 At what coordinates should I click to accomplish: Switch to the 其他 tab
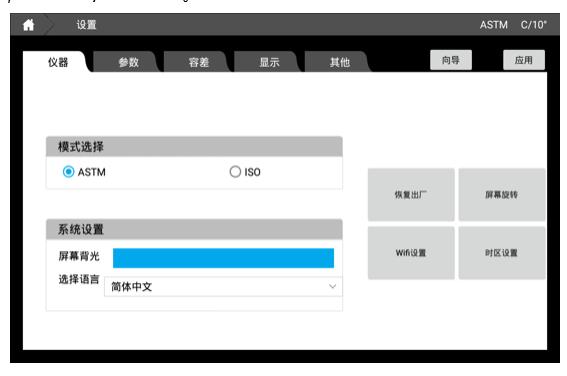click(x=340, y=62)
